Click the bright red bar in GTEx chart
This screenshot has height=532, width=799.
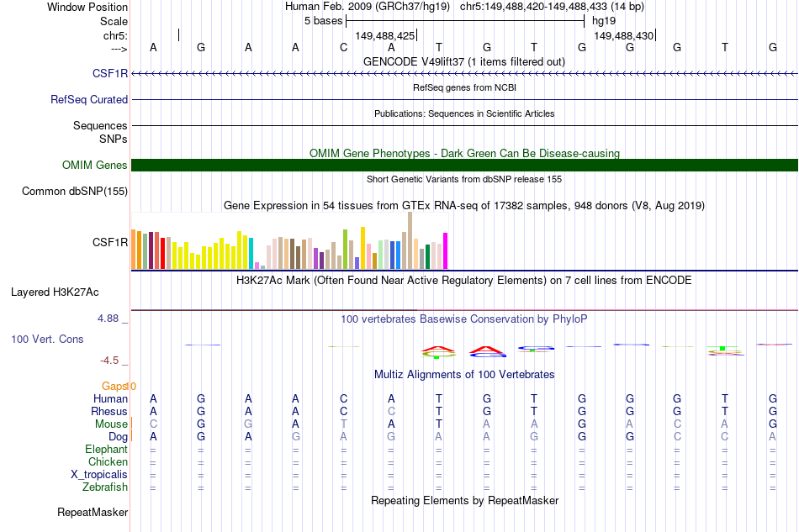pyautogui.click(x=163, y=253)
